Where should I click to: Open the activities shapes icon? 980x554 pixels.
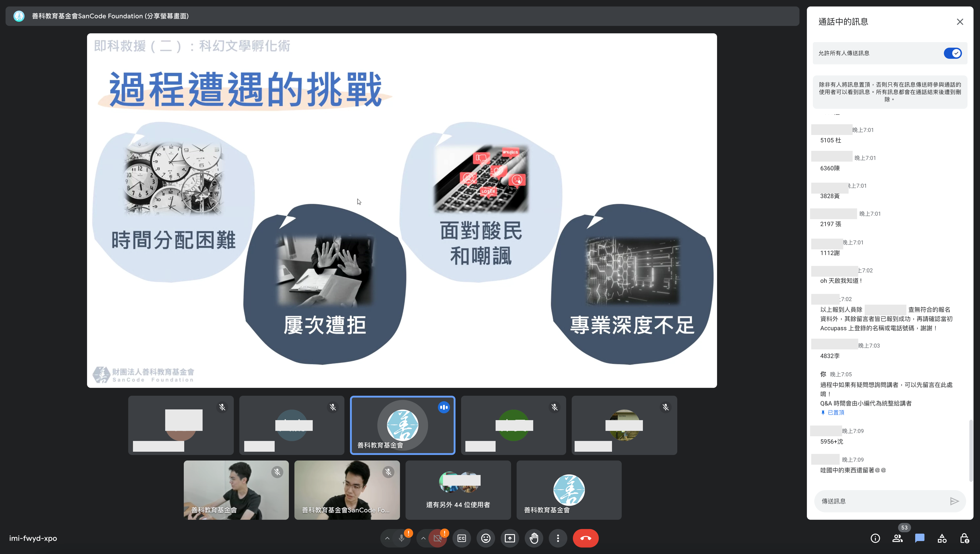pyautogui.click(x=942, y=538)
